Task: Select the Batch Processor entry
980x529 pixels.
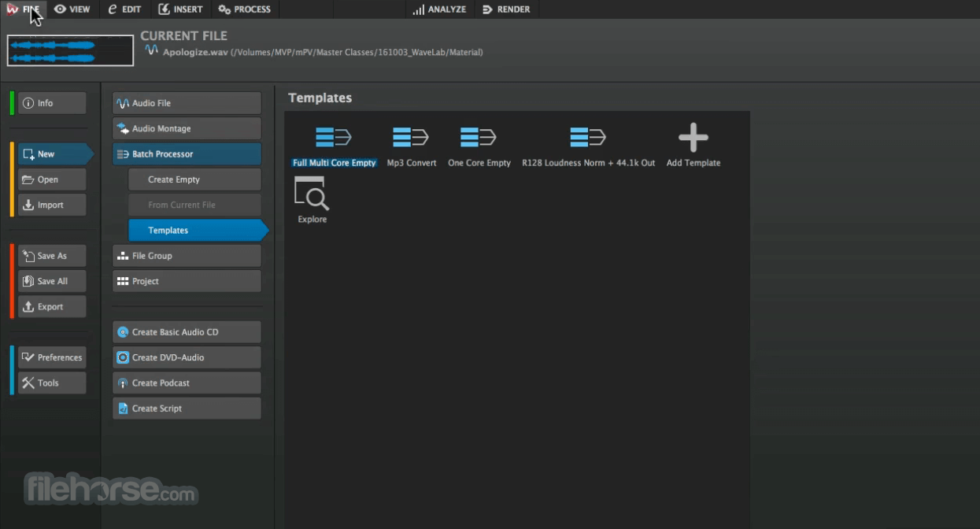Action: [187, 154]
